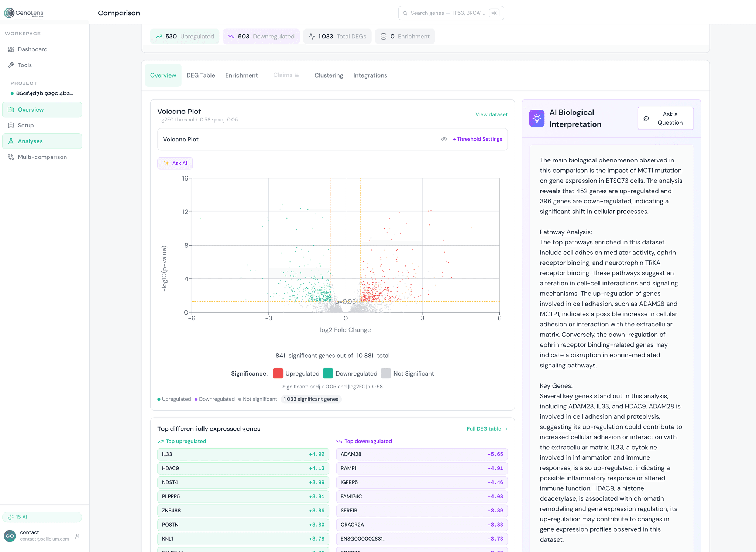Click the Total DEGs activity icon

312,37
